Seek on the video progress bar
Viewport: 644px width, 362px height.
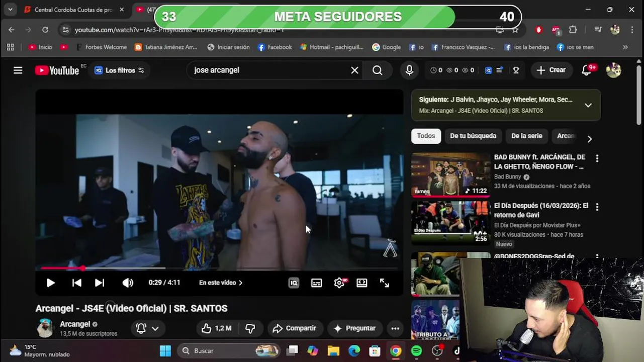tap(219, 268)
